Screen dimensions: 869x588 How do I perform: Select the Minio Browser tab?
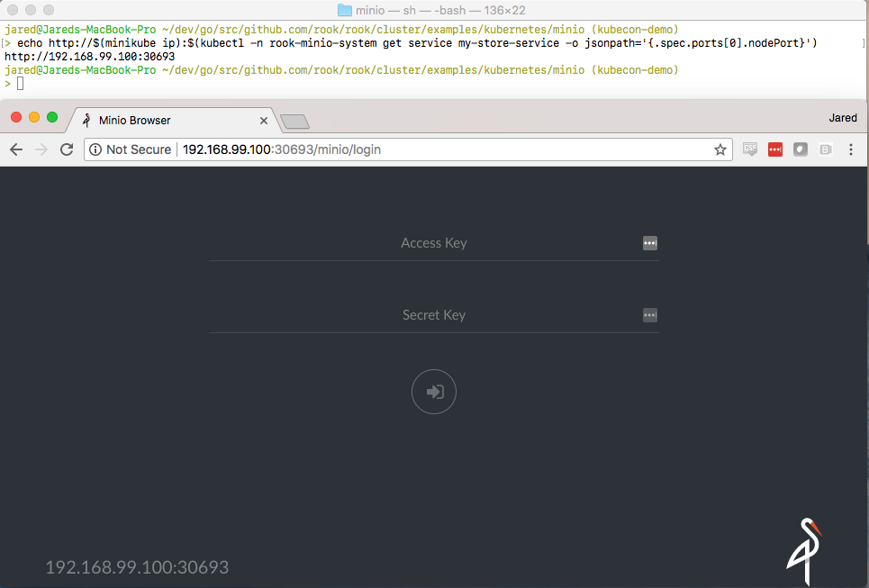click(x=172, y=121)
